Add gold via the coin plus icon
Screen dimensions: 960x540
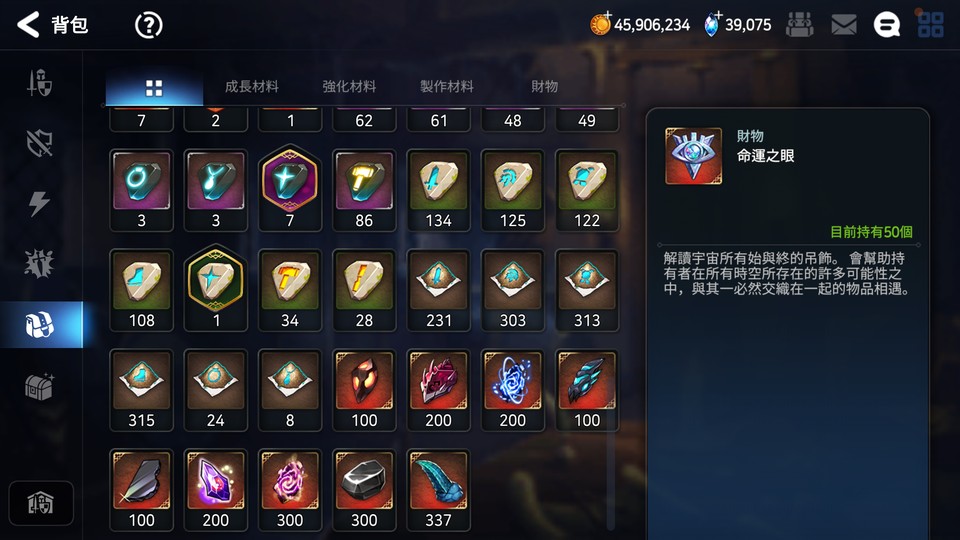coord(600,24)
